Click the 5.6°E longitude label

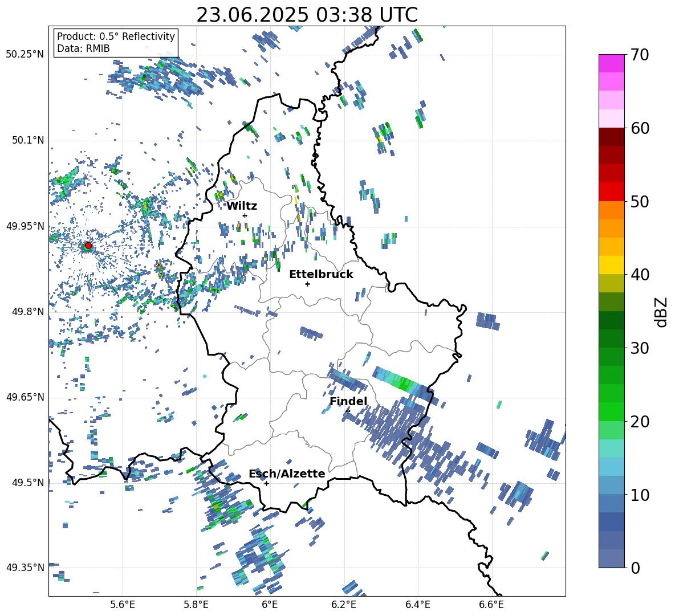pos(123,605)
